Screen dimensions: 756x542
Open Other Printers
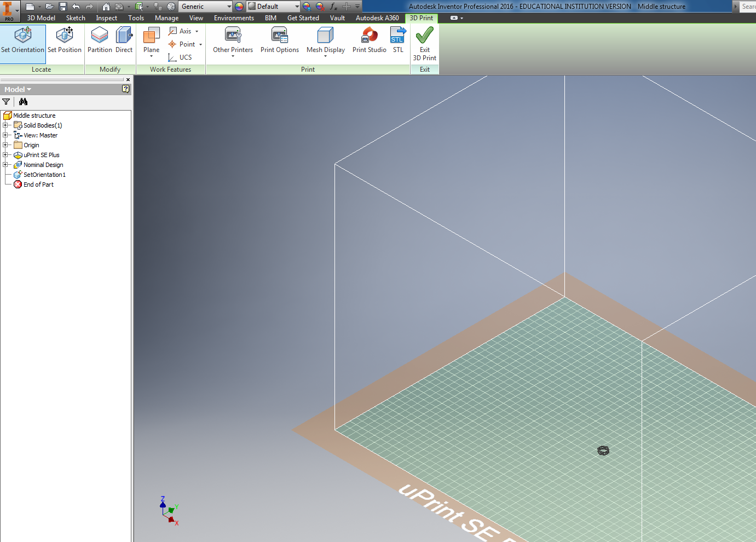(x=233, y=42)
